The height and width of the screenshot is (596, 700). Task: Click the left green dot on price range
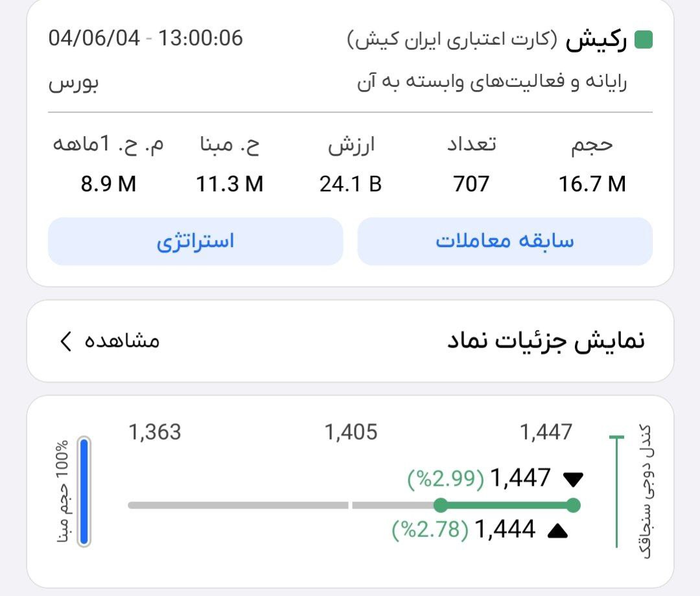pos(441,505)
